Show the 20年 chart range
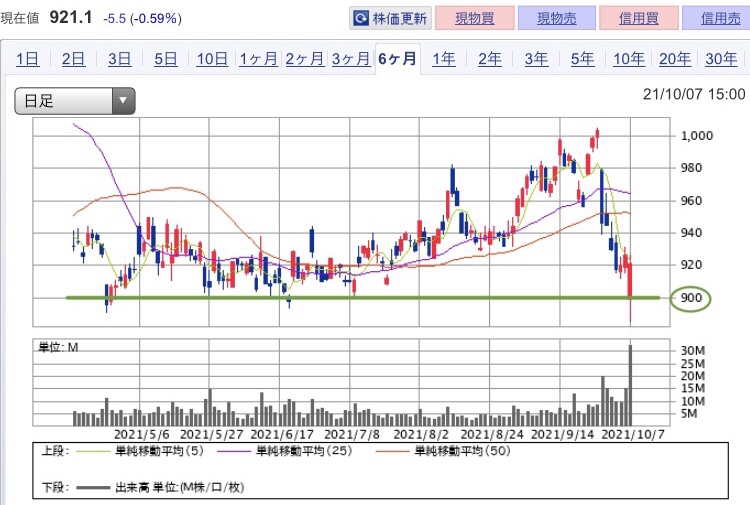This screenshot has width=750, height=505. click(x=675, y=59)
